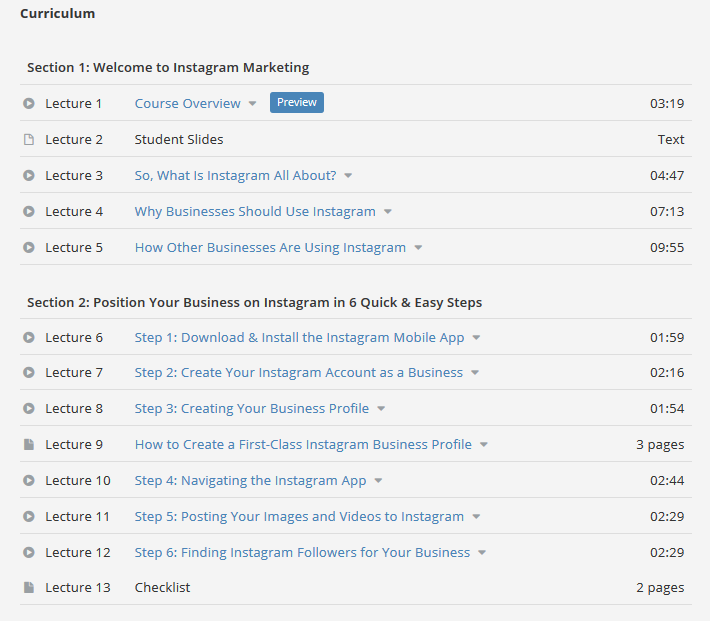The image size is (710, 621).
Task: Open the Course Overview lecture link
Action: click(187, 103)
